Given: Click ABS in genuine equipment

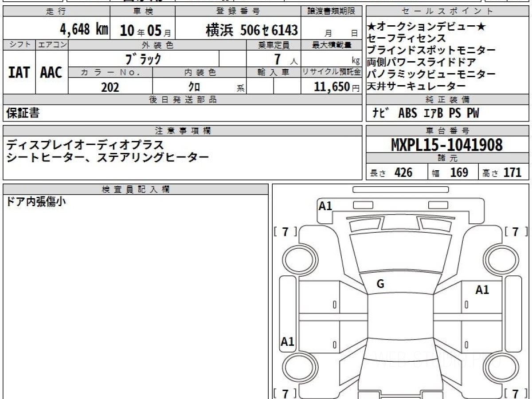Looking at the screenshot, I should [x=407, y=113].
